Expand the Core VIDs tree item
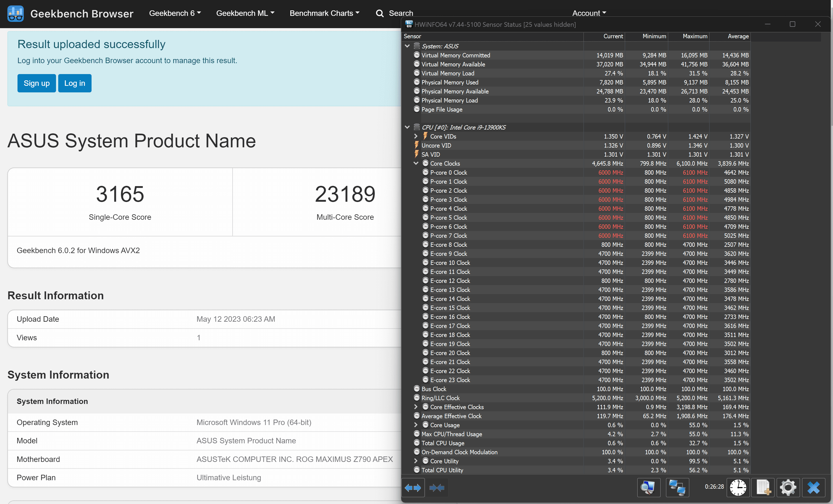 [416, 136]
